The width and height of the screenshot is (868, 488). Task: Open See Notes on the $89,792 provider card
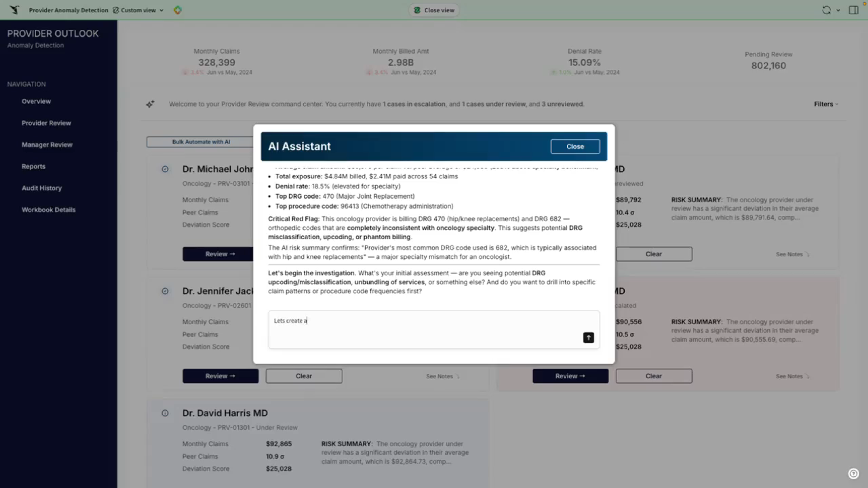[x=793, y=254]
